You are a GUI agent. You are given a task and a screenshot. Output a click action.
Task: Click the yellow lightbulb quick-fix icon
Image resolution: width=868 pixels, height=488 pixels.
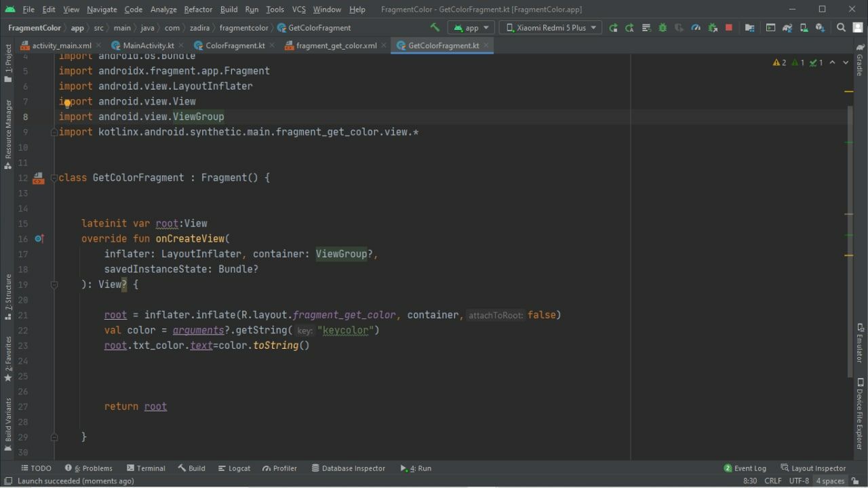[x=67, y=102]
